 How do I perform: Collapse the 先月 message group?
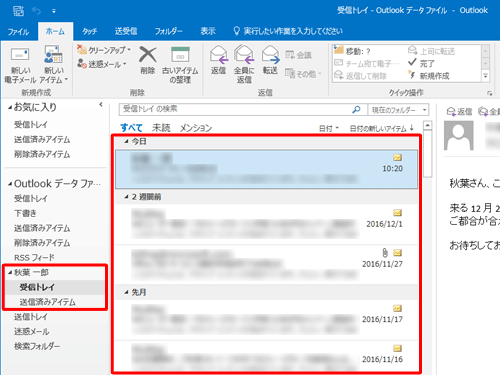tap(126, 293)
